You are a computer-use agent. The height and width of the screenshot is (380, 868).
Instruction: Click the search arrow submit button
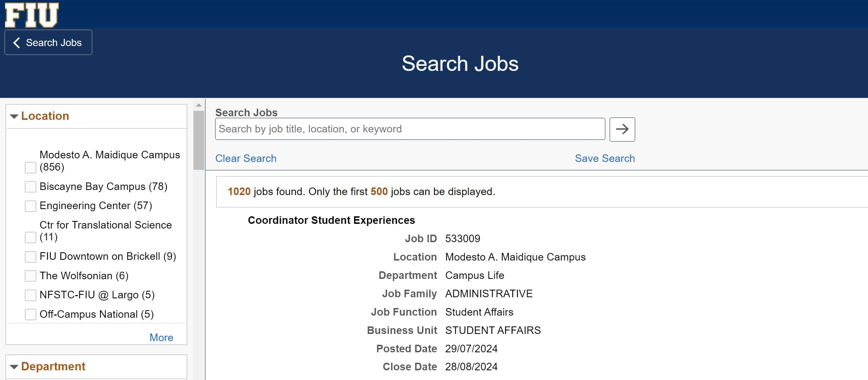pos(622,129)
